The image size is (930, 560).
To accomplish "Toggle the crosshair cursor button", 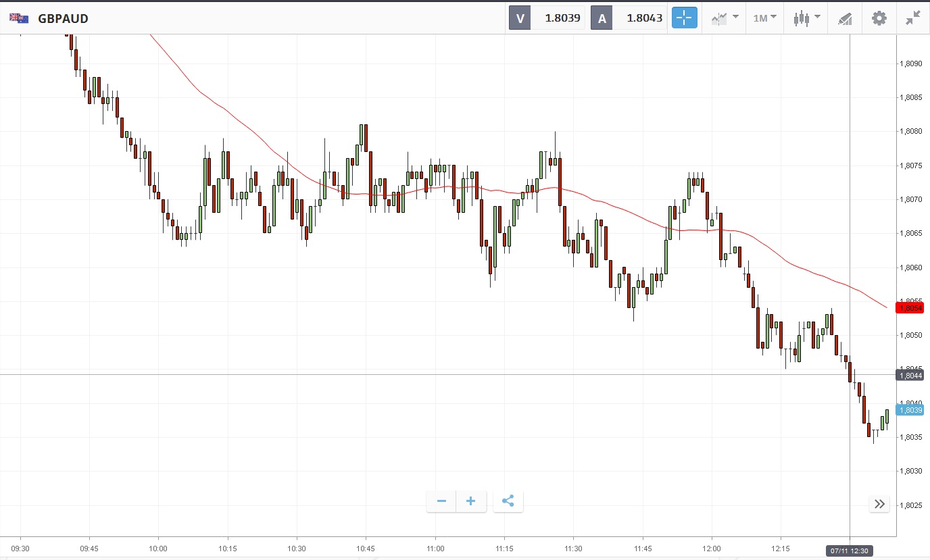I will click(x=684, y=18).
